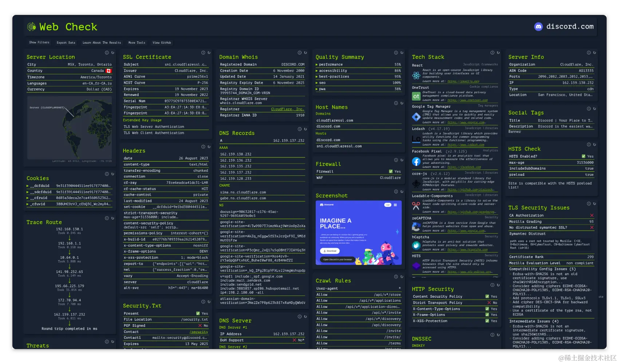The height and width of the screenshot is (364, 619).
Task: Open the reactjs.org learn more link
Action: (463, 81)
